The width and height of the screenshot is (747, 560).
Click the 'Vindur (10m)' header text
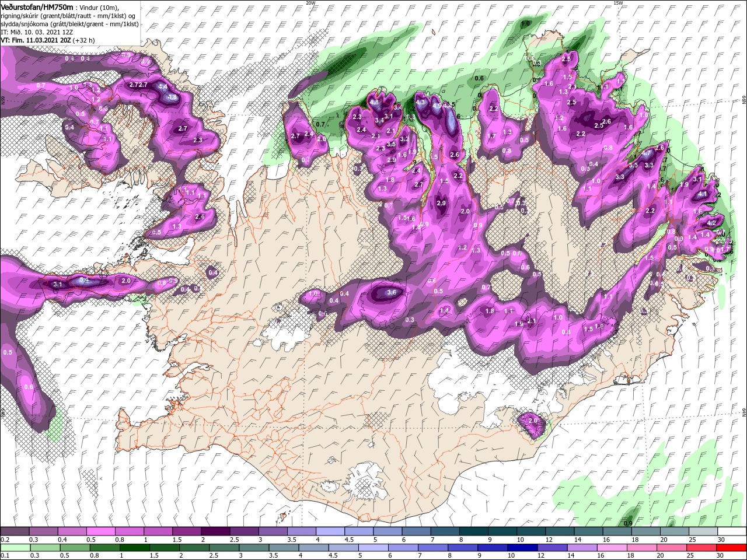tap(99, 8)
